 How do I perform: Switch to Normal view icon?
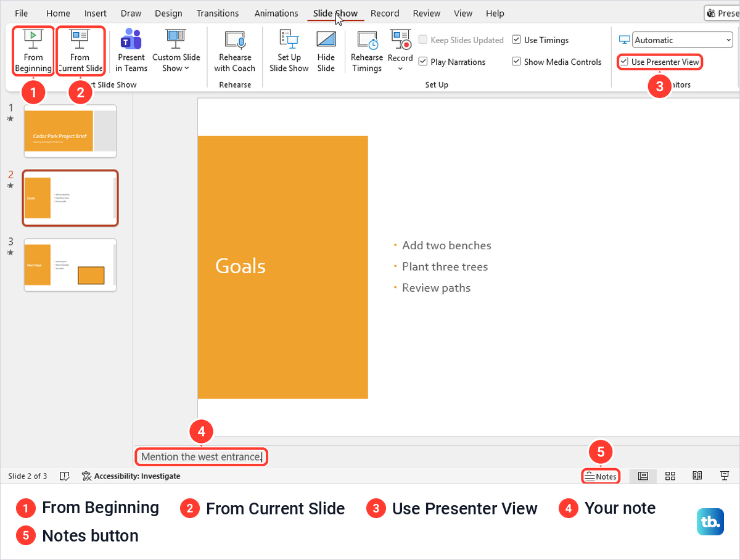tap(643, 476)
